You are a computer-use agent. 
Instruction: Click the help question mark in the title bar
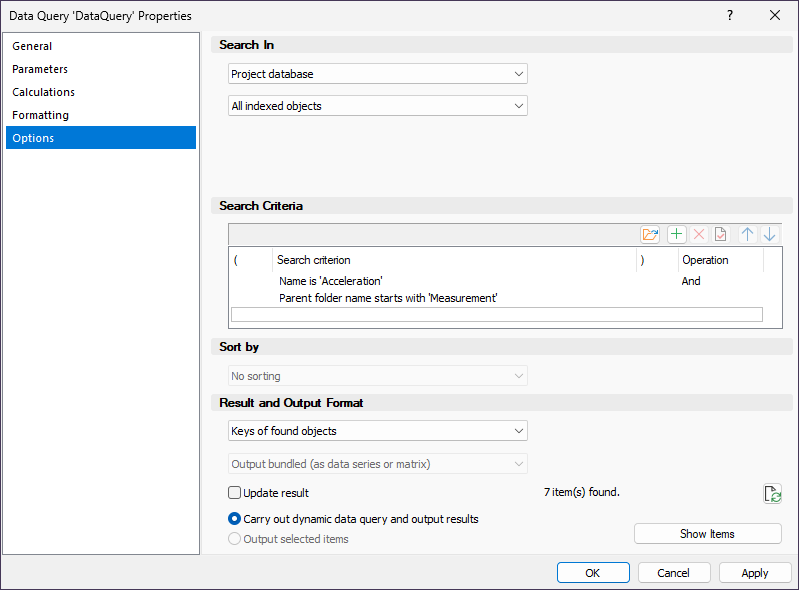730,15
